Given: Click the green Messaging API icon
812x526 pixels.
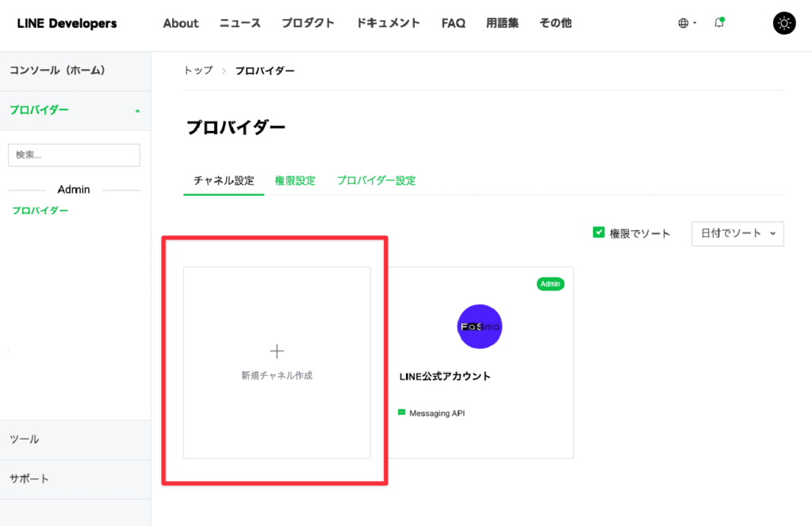Looking at the screenshot, I should tap(402, 413).
